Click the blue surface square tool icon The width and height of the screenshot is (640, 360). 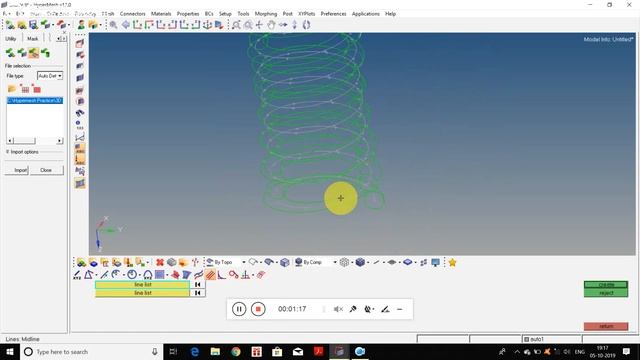(x=159, y=275)
